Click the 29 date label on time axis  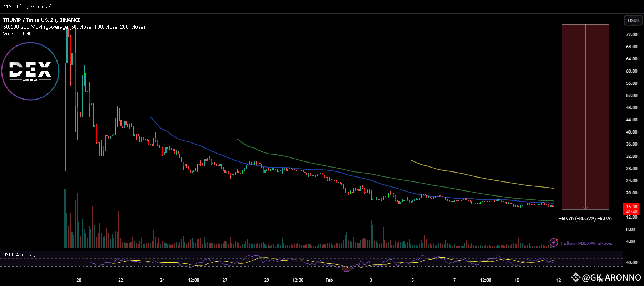(267, 280)
